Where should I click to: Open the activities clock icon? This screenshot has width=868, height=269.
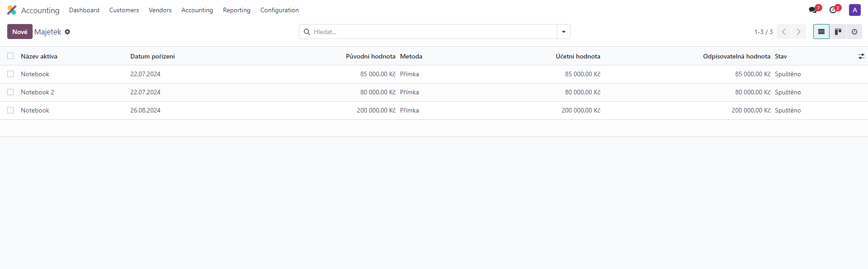(x=834, y=10)
